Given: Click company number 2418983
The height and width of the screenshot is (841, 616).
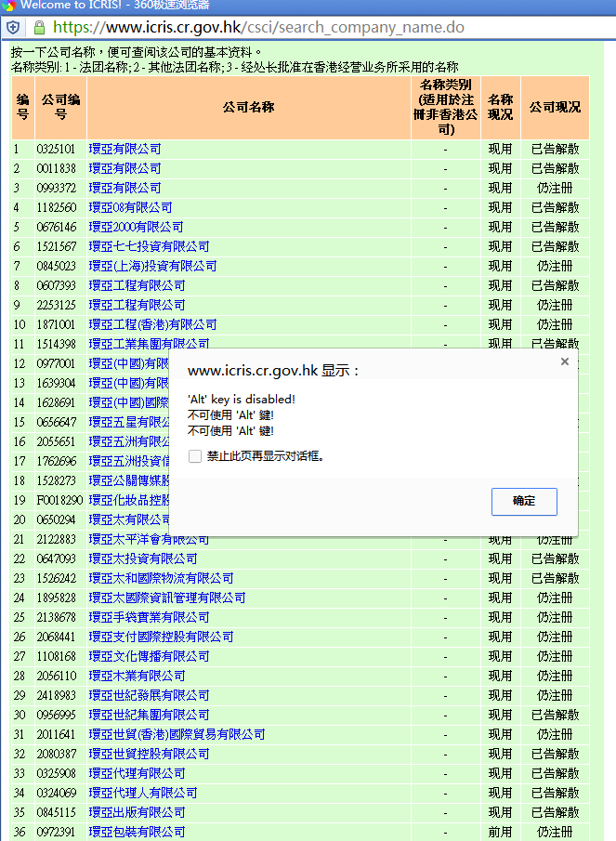Looking at the screenshot, I should (x=57, y=696).
